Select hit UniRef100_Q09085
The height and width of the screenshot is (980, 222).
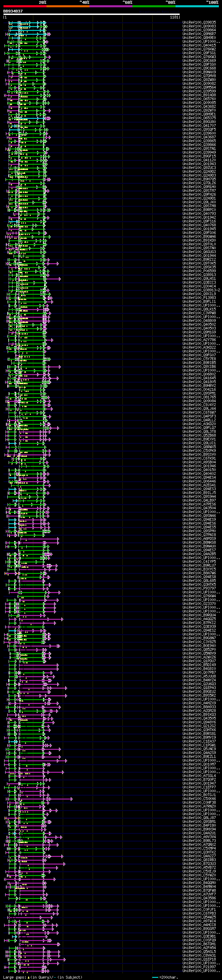point(199,103)
